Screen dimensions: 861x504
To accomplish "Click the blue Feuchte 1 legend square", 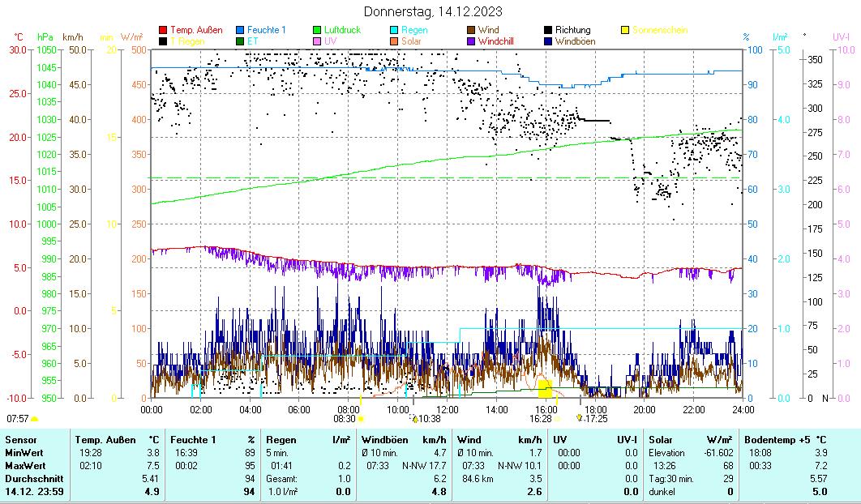I will tap(240, 31).
